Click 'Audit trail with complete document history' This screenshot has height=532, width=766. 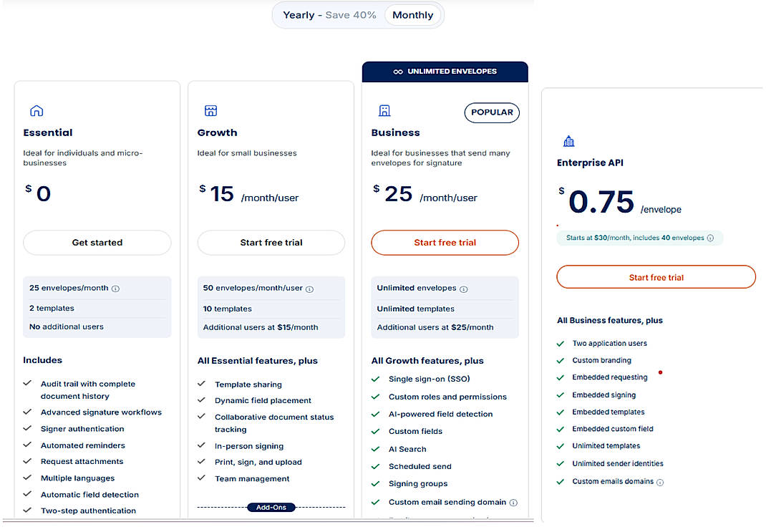tap(88, 390)
